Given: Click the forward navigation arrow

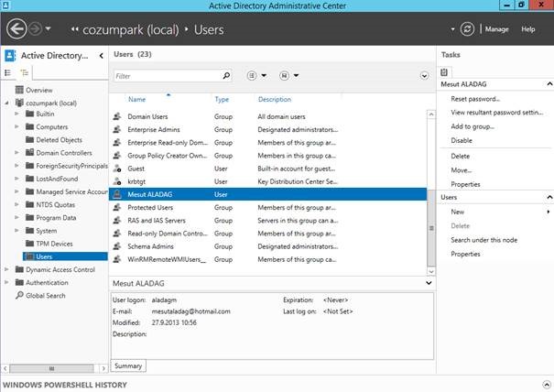Looking at the screenshot, I should (35, 29).
